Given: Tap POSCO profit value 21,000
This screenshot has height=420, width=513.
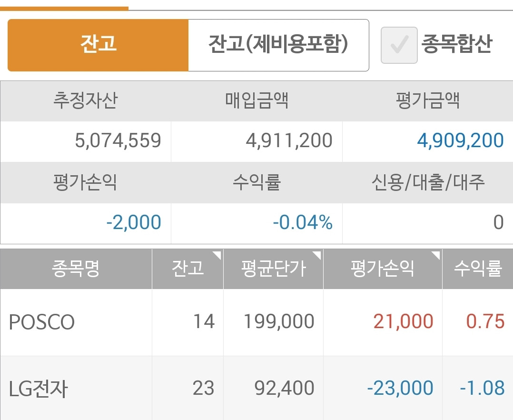Looking at the screenshot, I should click(x=403, y=322).
